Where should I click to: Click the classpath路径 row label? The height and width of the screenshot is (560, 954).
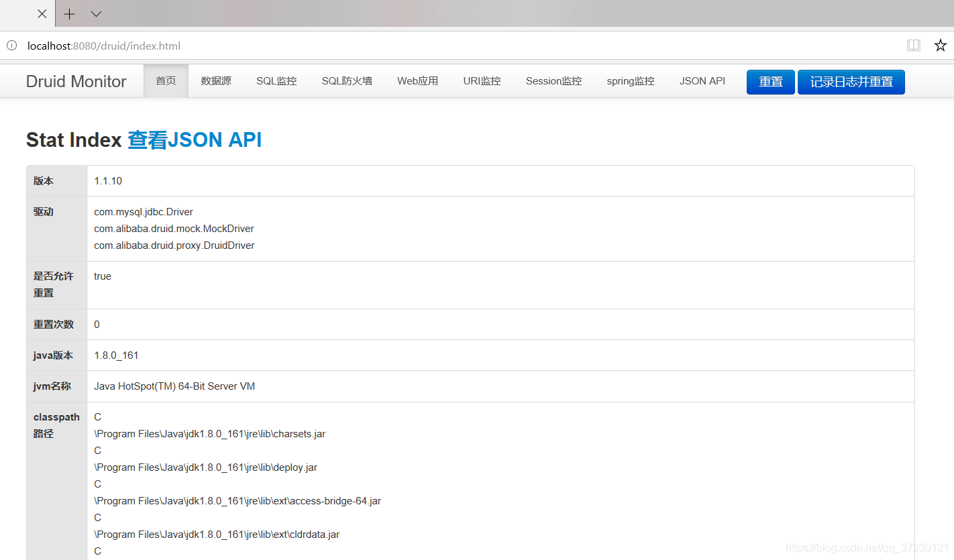[56, 425]
